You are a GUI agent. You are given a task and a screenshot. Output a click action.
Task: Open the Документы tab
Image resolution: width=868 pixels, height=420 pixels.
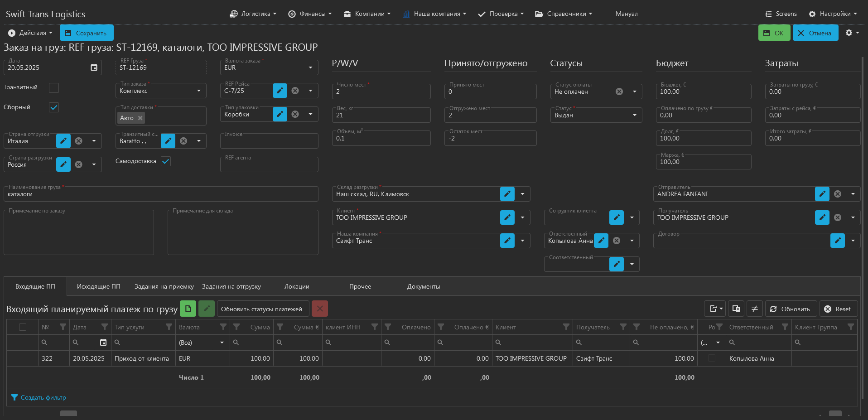(424, 286)
